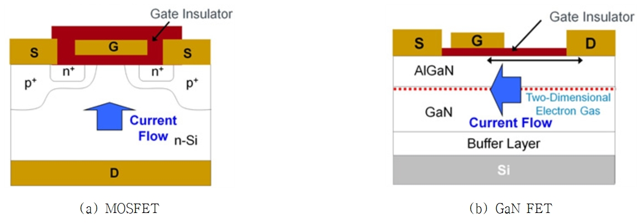Click the GaN FET source electrode S
Screen dimensions: 644x223
[x=417, y=43]
